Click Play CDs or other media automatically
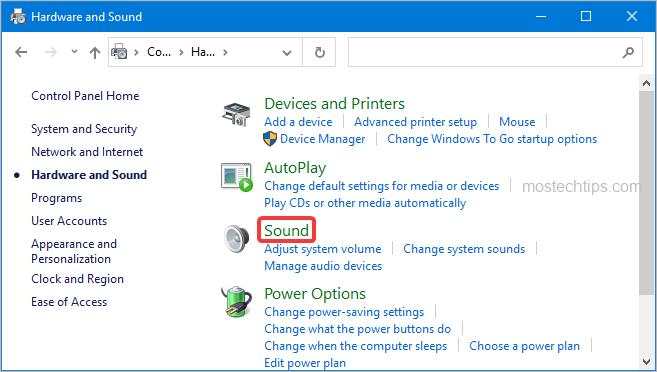 (365, 203)
